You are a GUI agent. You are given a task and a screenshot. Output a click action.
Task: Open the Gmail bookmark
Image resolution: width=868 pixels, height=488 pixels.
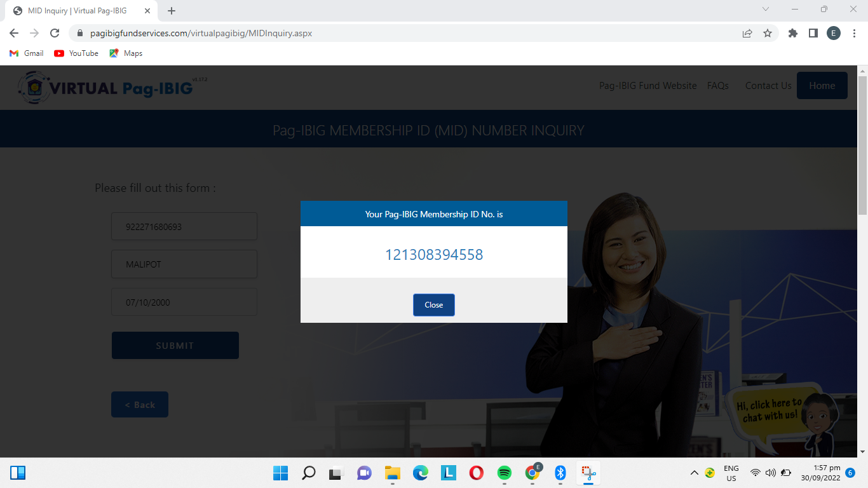[27, 53]
